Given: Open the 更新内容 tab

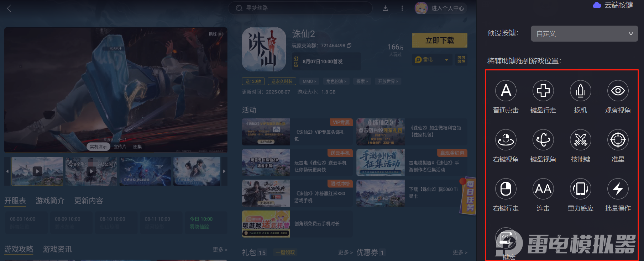Looking at the screenshot, I should click(89, 201).
